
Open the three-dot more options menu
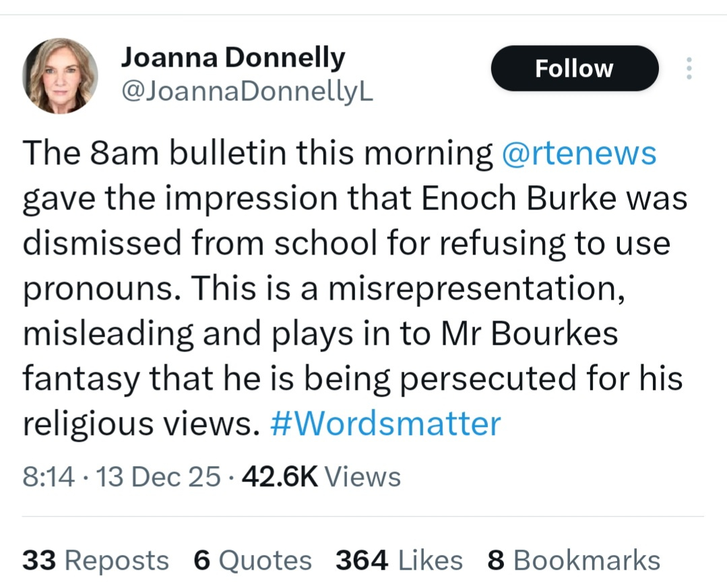pos(689,69)
